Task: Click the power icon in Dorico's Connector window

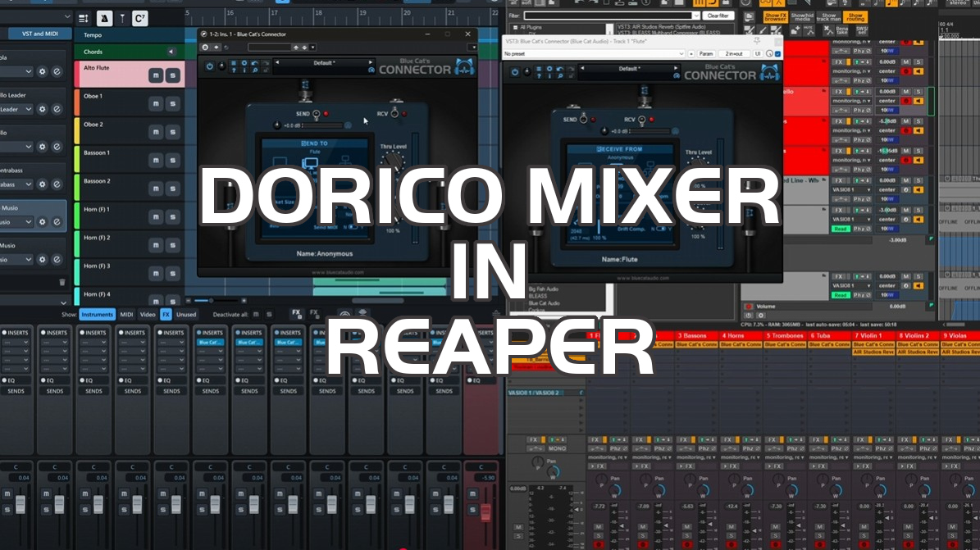Action: coord(209,66)
